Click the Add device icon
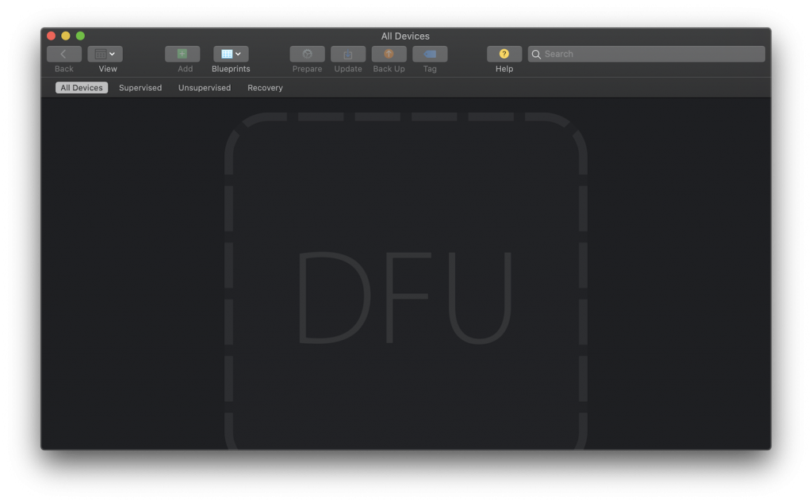 [183, 53]
